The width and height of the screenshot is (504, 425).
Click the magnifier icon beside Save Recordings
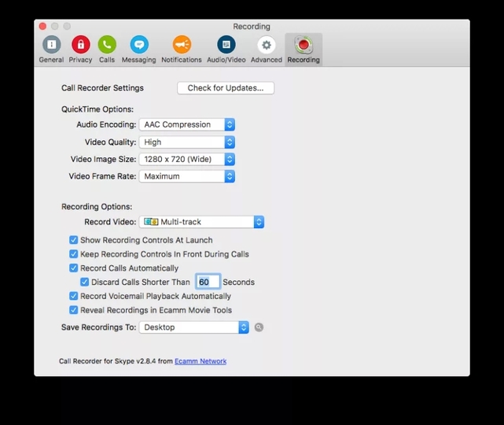click(x=259, y=327)
